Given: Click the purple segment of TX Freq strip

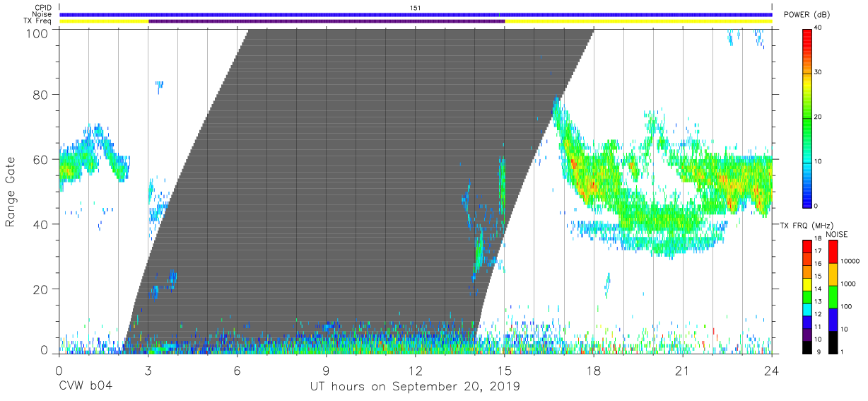Looking at the screenshot, I should point(327,21).
